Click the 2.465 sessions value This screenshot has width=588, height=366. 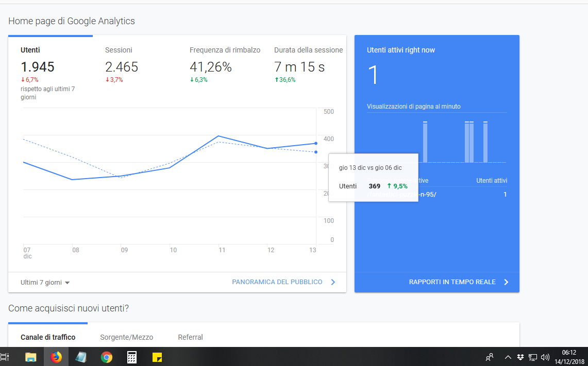122,67
